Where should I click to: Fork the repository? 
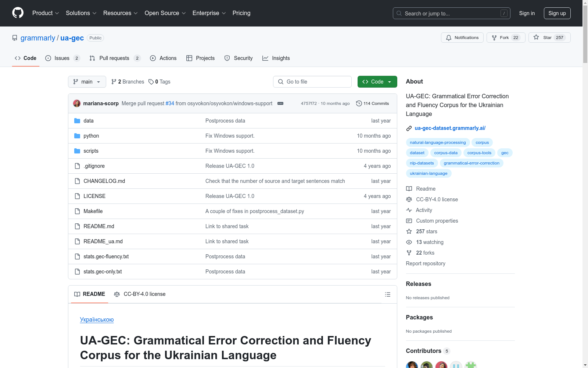coord(506,38)
